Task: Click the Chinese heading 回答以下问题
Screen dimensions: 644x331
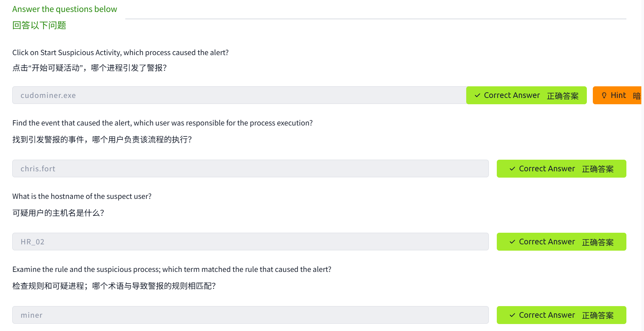Action: click(x=39, y=25)
